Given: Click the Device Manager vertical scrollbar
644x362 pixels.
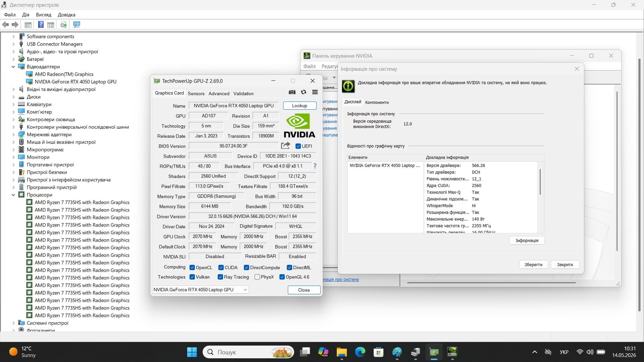Looking at the screenshot, I should (639, 185).
